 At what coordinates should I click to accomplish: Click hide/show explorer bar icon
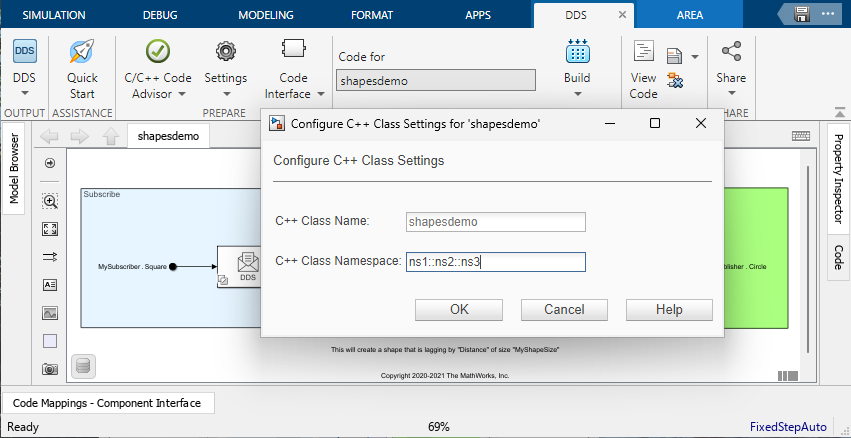coord(50,163)
